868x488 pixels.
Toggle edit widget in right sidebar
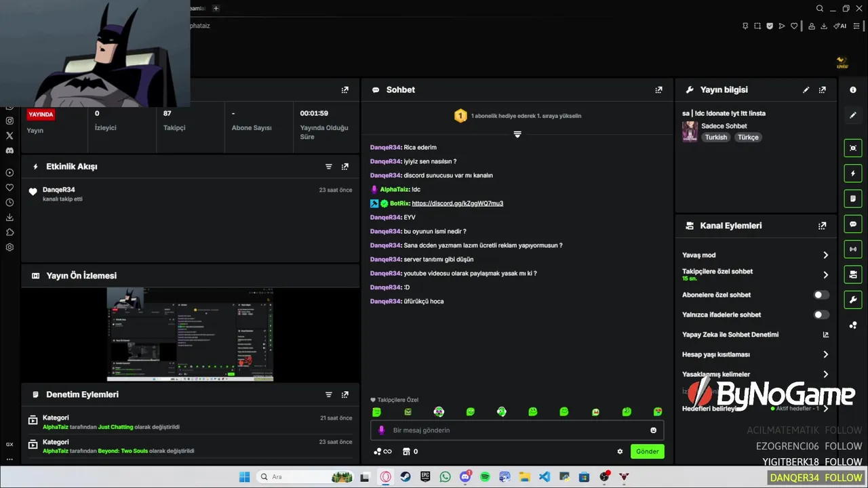(853, 115)
